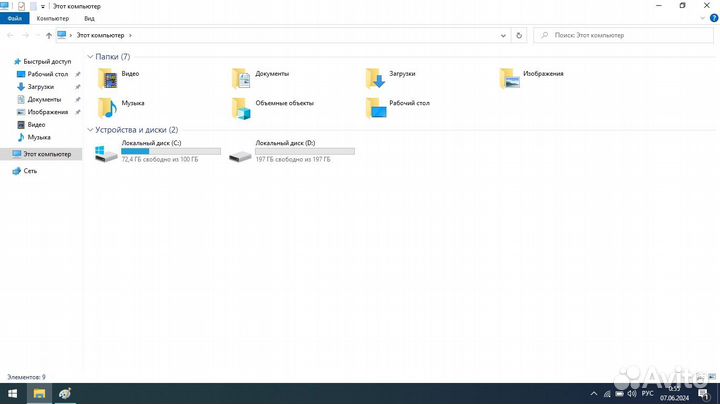
Task: Expand the ribbon using the chevron
Action: 701,18
